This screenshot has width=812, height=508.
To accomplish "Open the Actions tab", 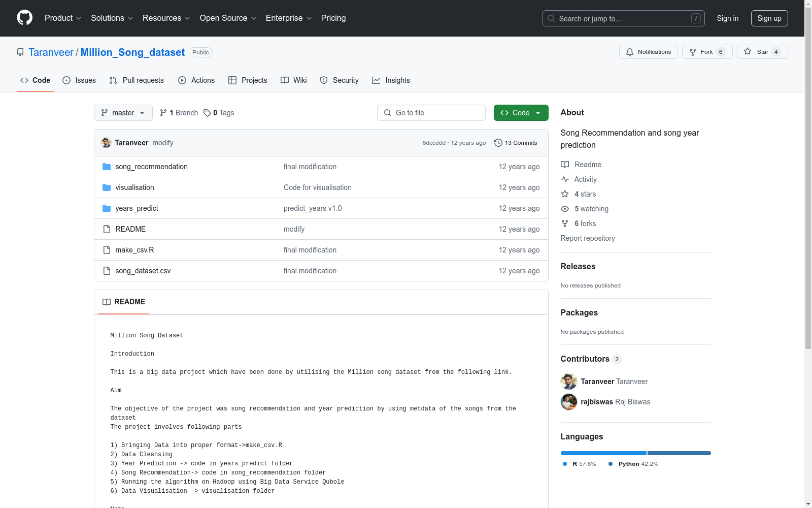I will click(196, 80).
